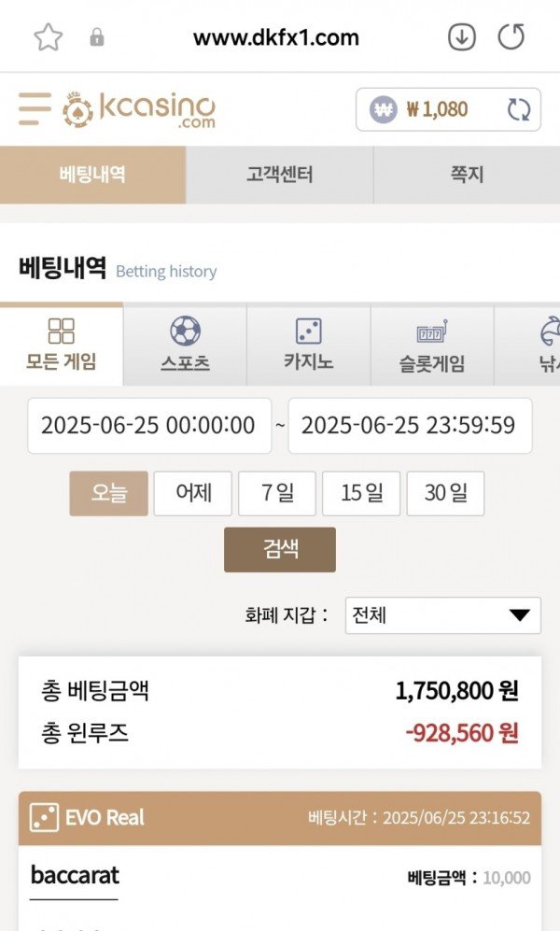Reload the page with refresh icon

coord(511,37)
